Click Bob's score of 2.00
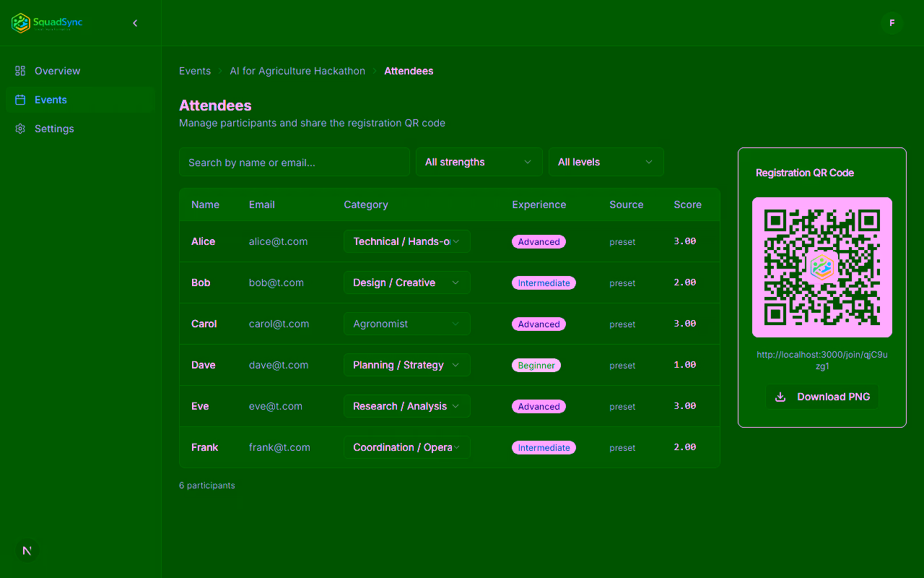 tap(685, 282)
